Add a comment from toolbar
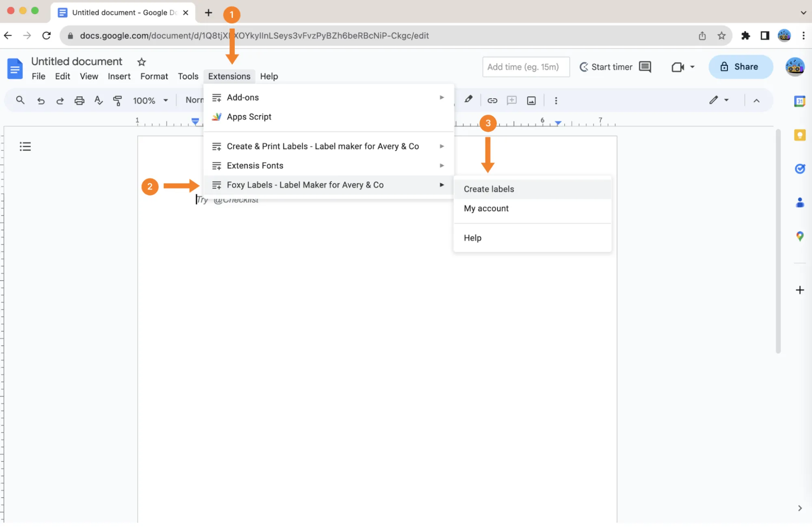Image resolution: width=812 pixels, height=528 pixels. [512, 100]
